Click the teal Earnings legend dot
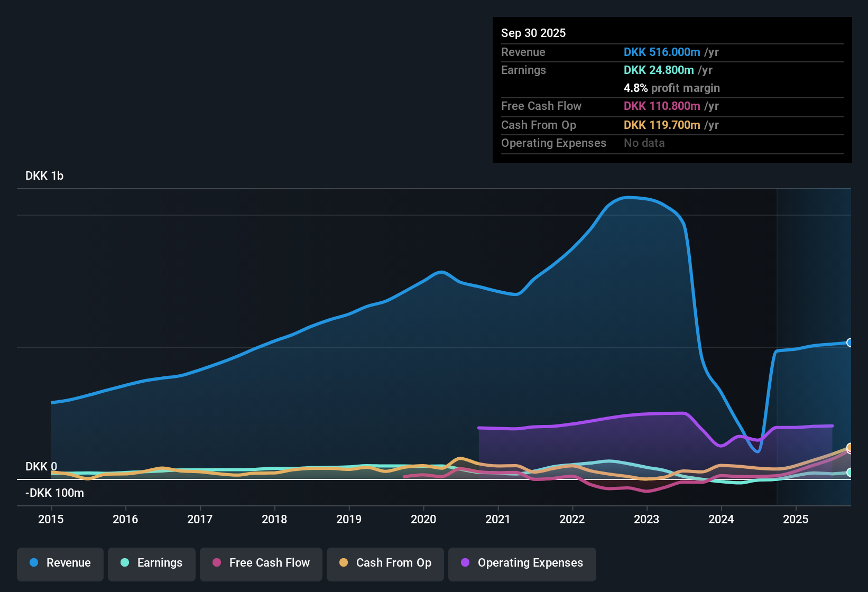Image resolution: width=868 pixels, height=592 pixels. 124,563
